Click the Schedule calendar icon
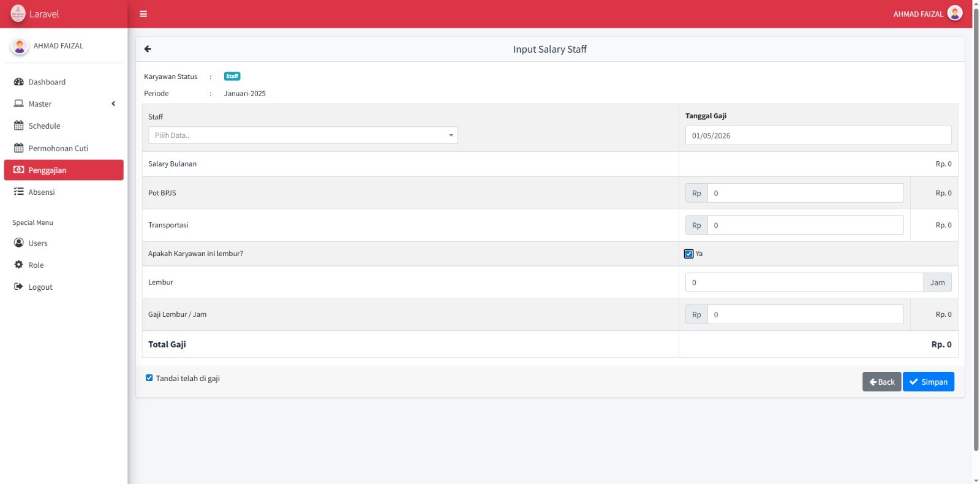Image resolution: width=980 pixels, height=484 pixels. click(19, 126)
